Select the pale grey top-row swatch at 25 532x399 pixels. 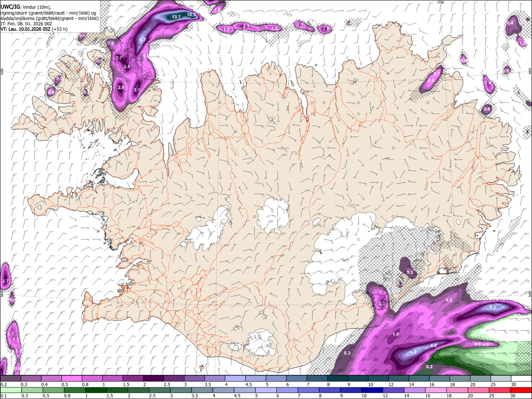pos(500,379)
